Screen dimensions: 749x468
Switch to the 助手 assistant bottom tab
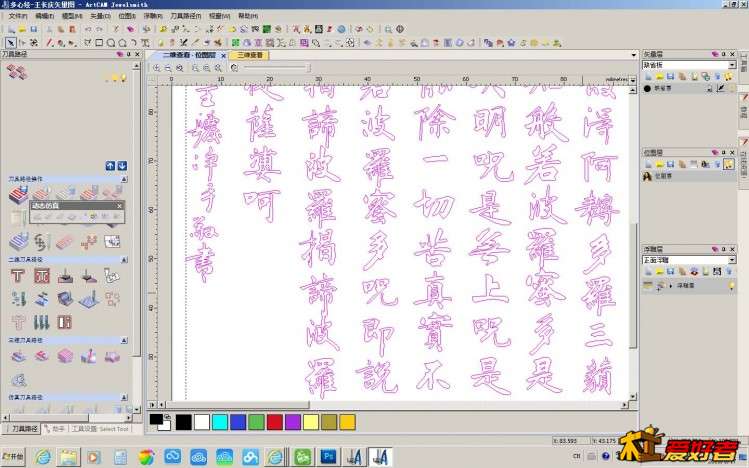[54, 429]
